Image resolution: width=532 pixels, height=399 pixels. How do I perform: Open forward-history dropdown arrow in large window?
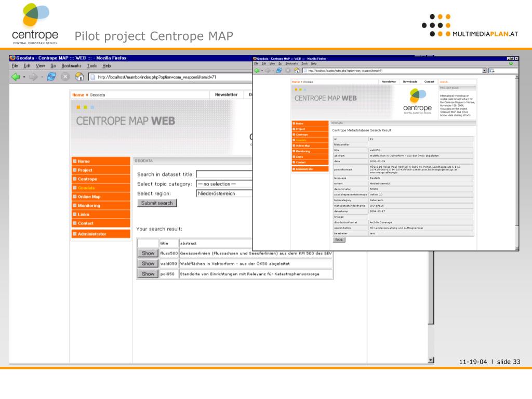pyautogui.click(x=42, y=77)
